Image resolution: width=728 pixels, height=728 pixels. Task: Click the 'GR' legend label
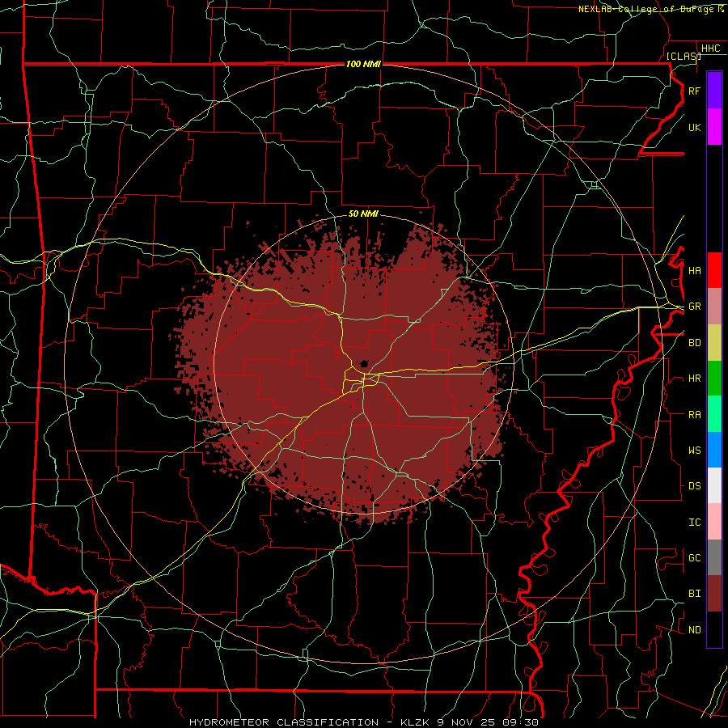(694, 307)
